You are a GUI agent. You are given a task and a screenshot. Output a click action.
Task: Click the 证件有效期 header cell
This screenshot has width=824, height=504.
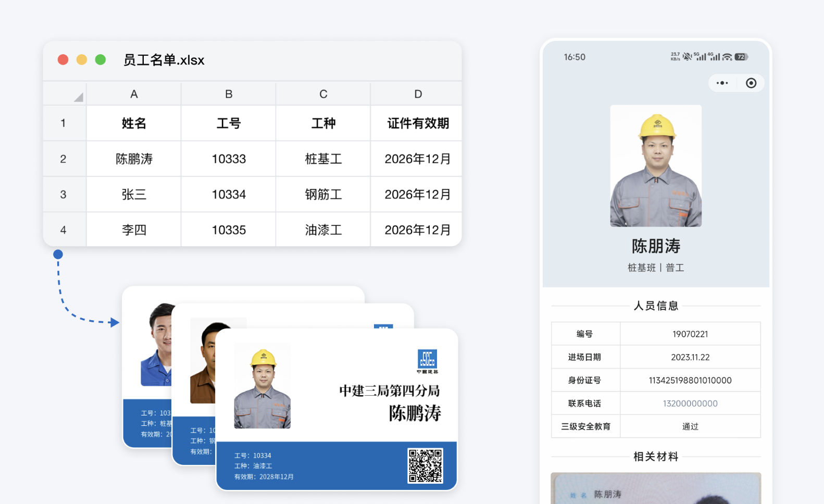(417, 123)
